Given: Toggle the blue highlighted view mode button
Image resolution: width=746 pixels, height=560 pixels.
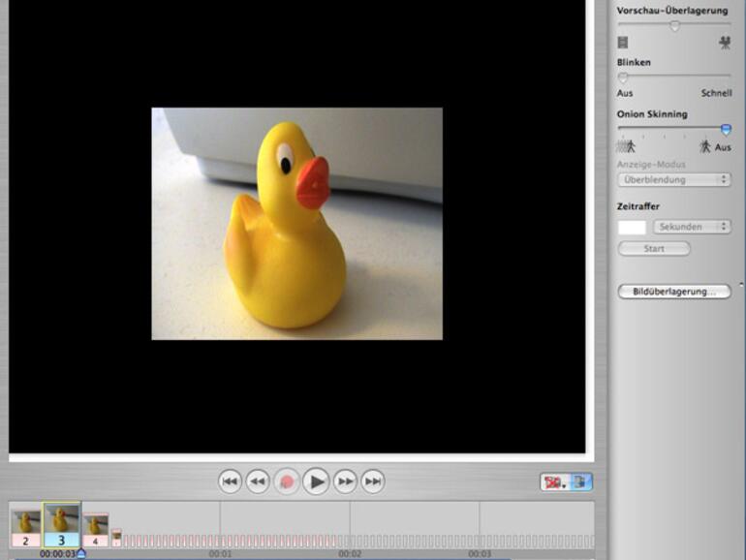Looking at the screenshot, I should 580,482.
